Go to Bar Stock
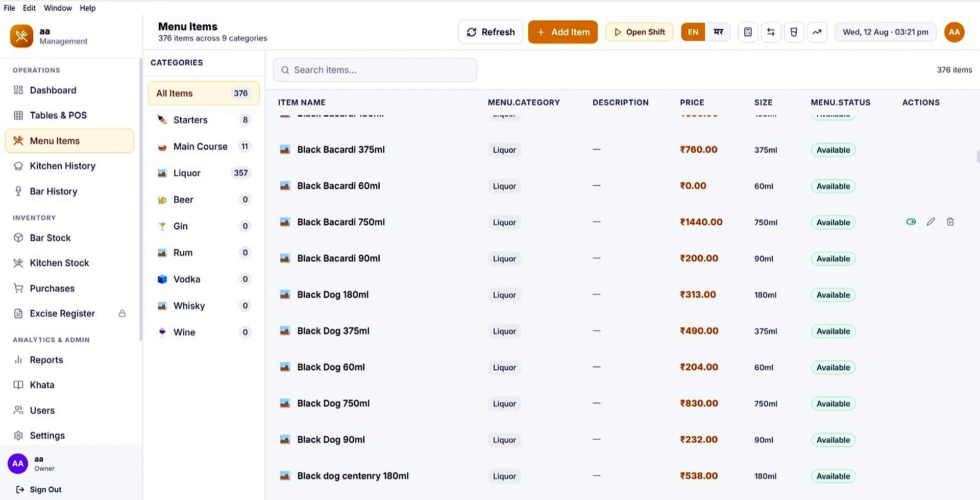This screenshot has width=980, height=500. click(x=69, y=237)
